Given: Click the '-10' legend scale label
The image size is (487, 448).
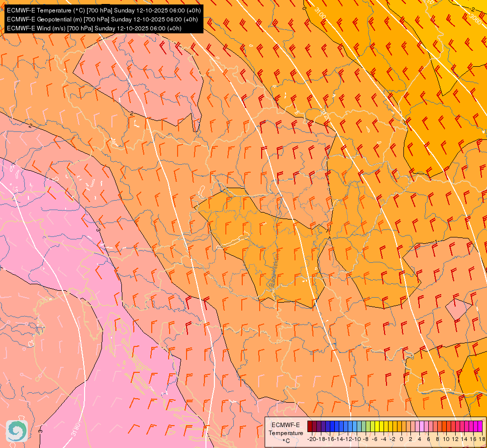Looking at the screenshot, I should click(x=357, y=440).
